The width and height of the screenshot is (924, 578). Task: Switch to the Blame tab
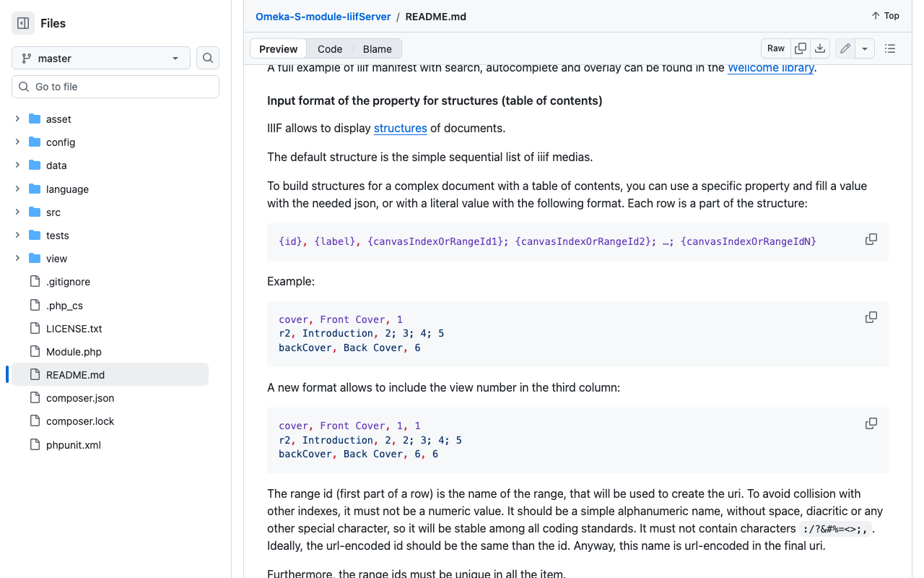(x=377, y=49)
